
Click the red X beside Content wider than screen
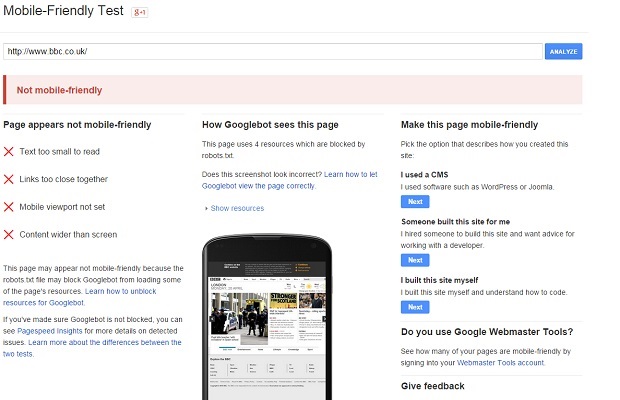coord(9,234)
